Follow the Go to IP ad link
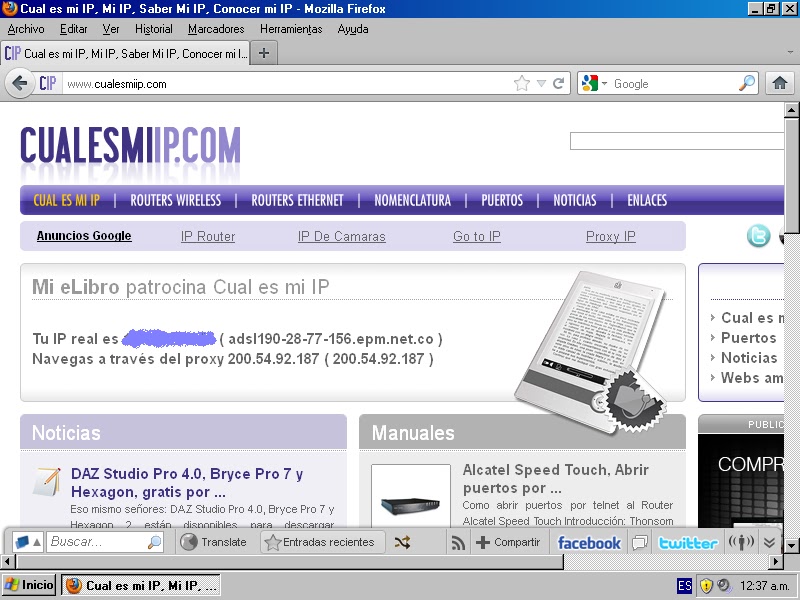 tap(477, 236)
